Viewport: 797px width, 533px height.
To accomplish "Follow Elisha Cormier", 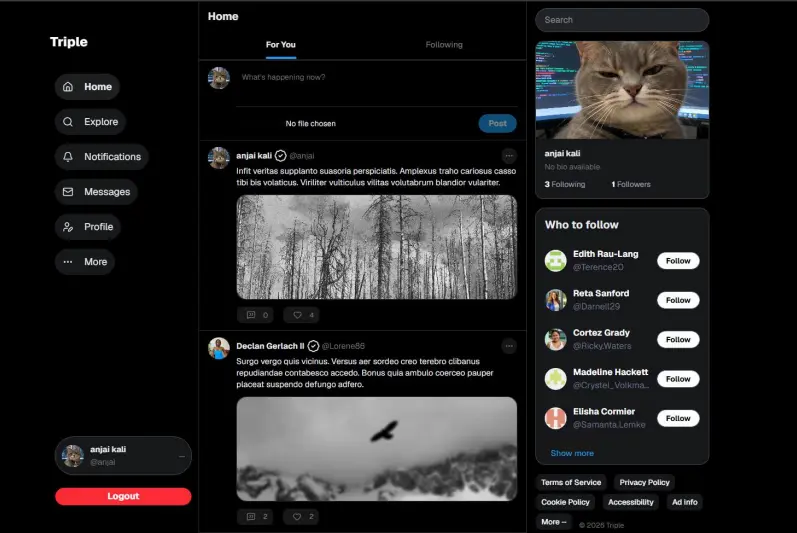I will 678,419.
